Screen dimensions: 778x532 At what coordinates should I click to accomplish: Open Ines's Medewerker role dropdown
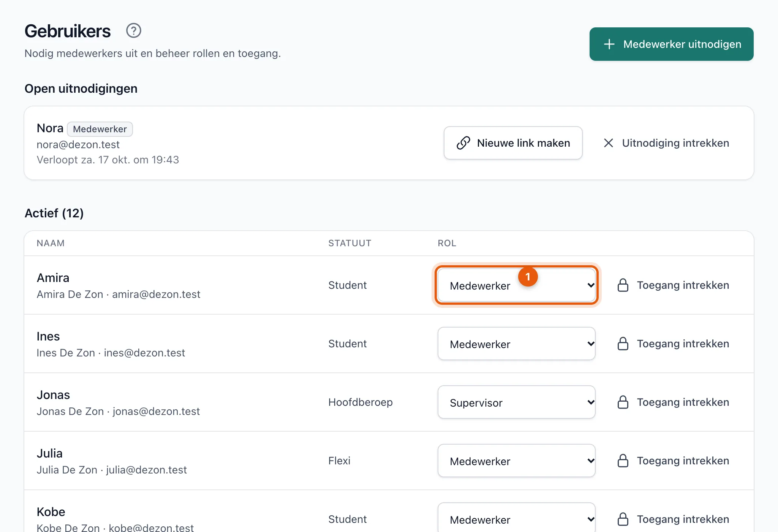tap(517, 344)
